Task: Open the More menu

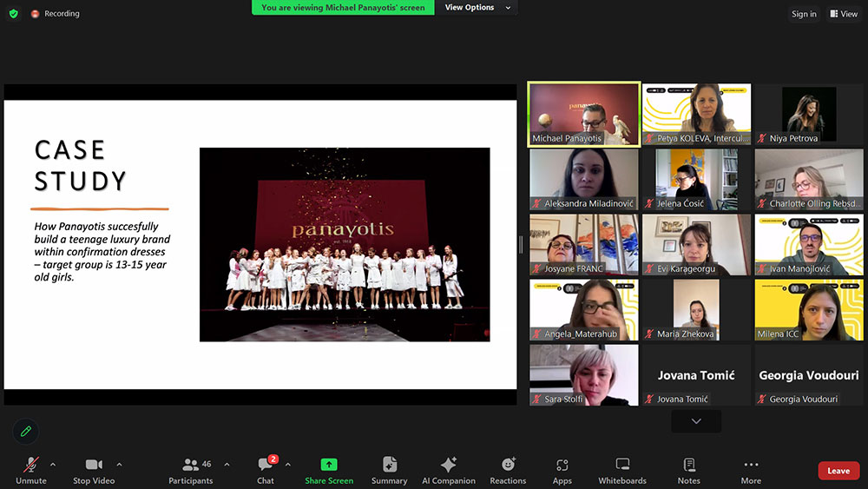Action: [x=751, y=470]
